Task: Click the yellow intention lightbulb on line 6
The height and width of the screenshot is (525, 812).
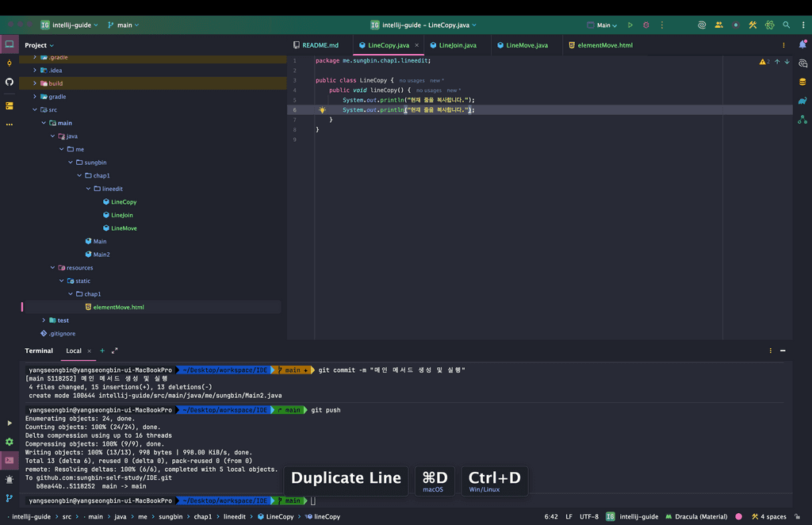Action: click(322, 110)
